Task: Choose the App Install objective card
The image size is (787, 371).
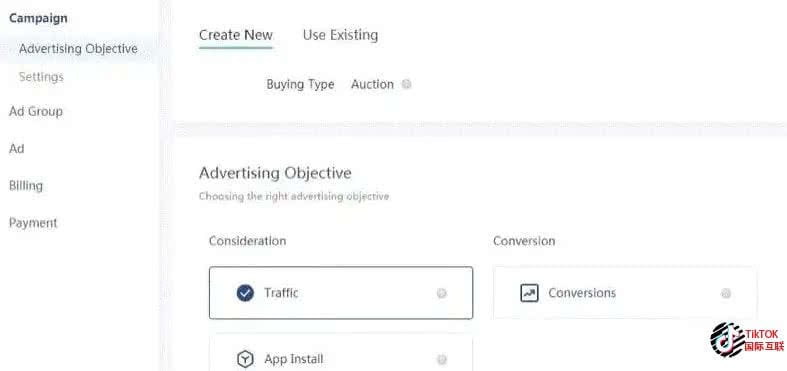Action: point(341,353)
